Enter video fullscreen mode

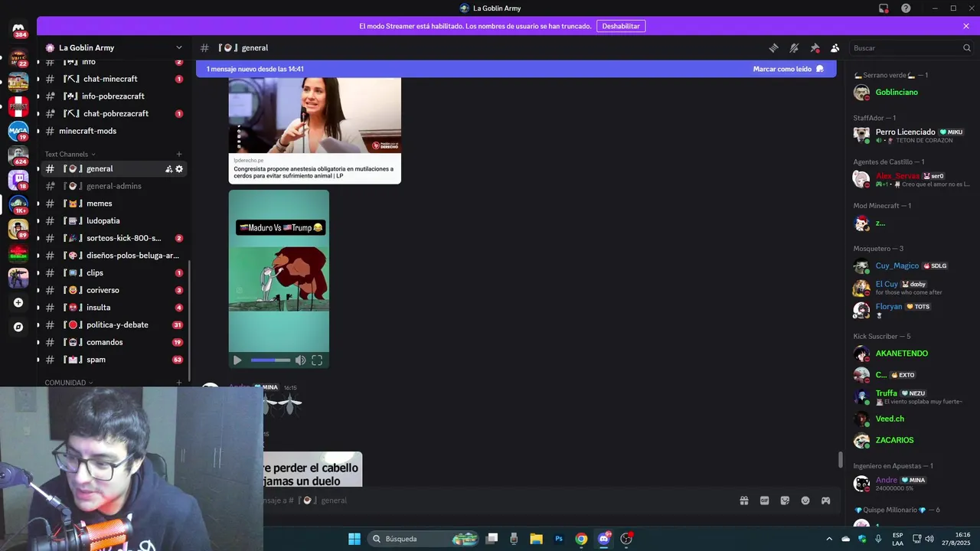point(317,360)
